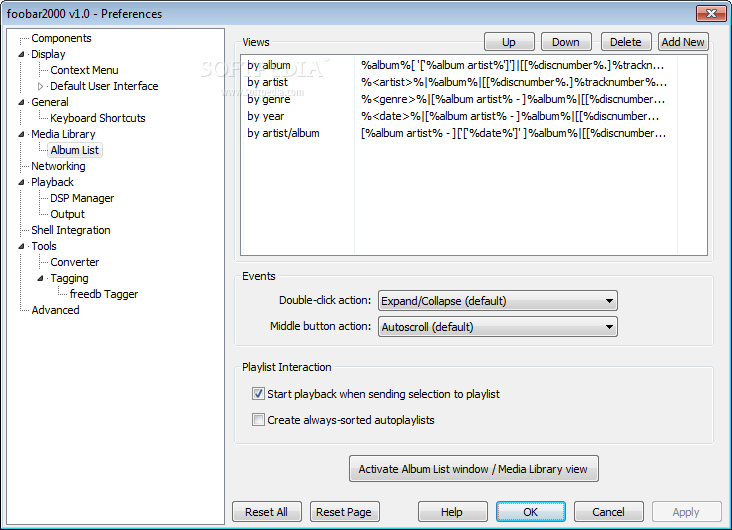Select Playback in the preferences tree
This screenshot has height=530, width=732.
[x=52, y=182]
